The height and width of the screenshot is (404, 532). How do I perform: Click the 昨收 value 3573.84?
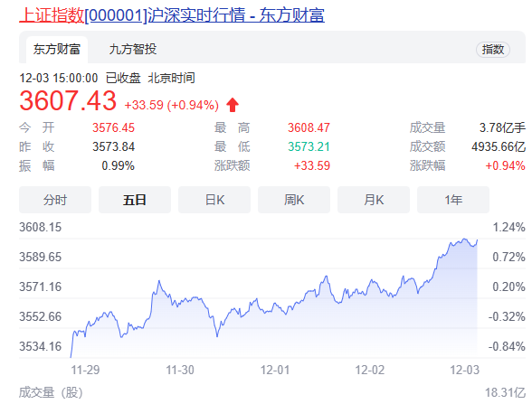click(x=113, y=146)
